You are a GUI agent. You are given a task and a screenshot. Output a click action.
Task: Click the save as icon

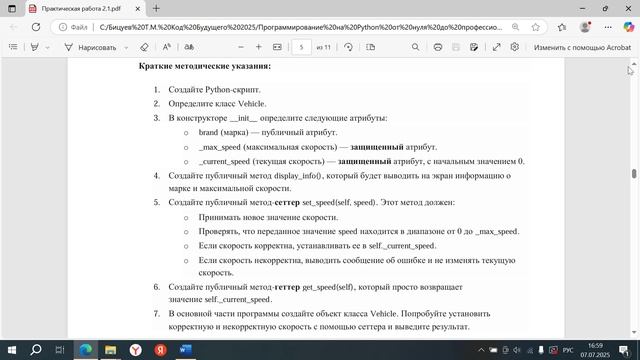(474, 47)
